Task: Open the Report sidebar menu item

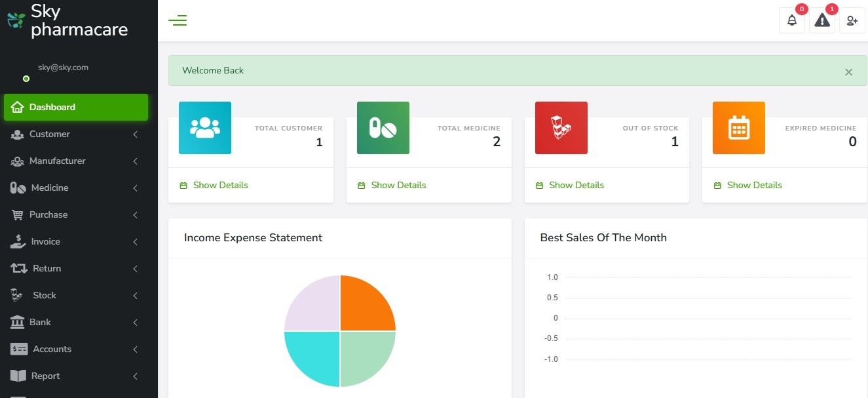Action: point(45,376)
